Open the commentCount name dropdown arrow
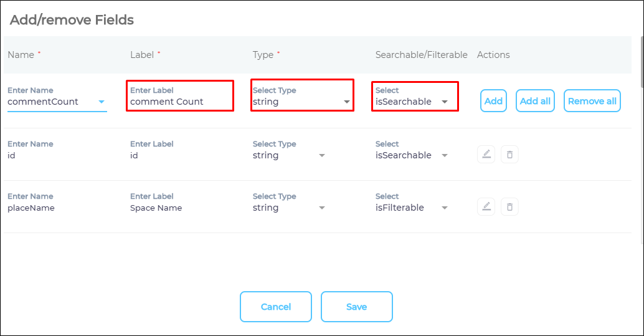This screenshot has width=644, height=336. (102, 102)
